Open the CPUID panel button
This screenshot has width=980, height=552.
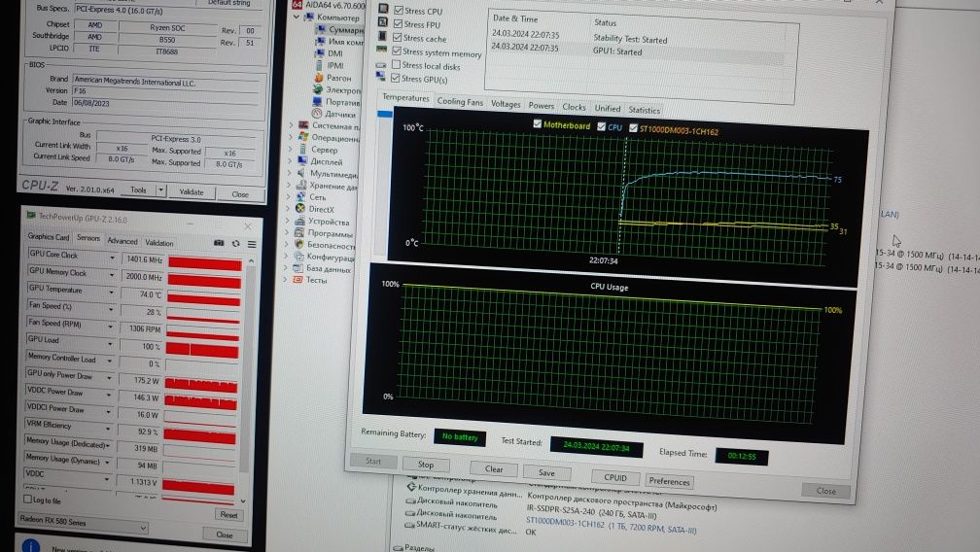click(x=615, y=478)
